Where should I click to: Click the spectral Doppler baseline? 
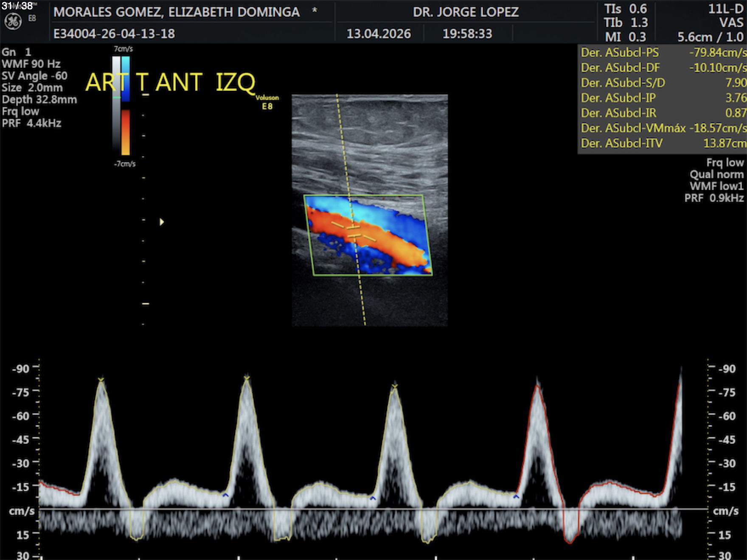tap(373, 509)
